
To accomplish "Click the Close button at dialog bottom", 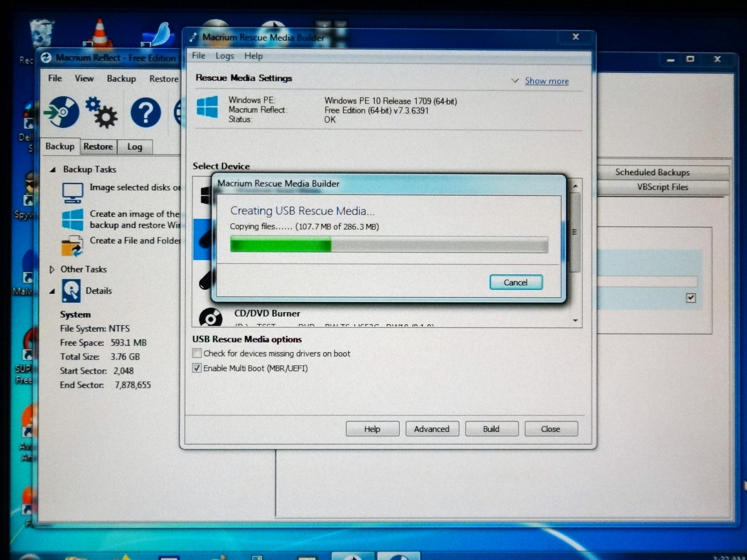I will point(551,429).
